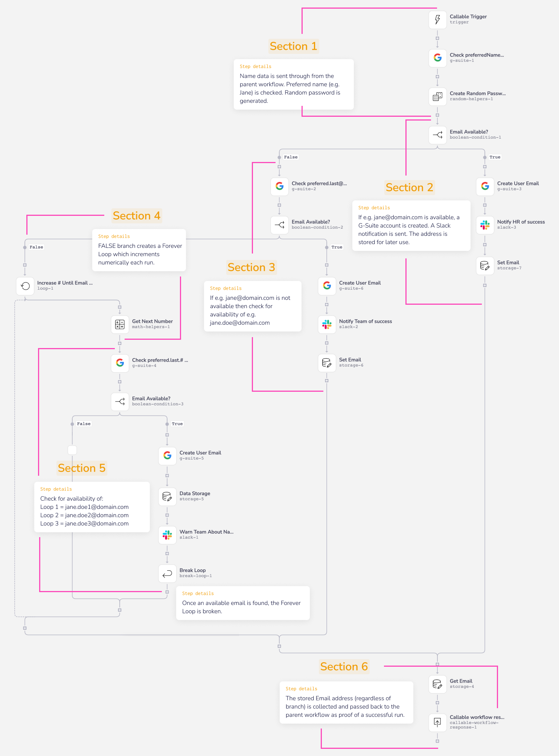The image size is (559, 756).
Task: Click the 'Warn Team About Na...' step title
Action: [207, 532]
